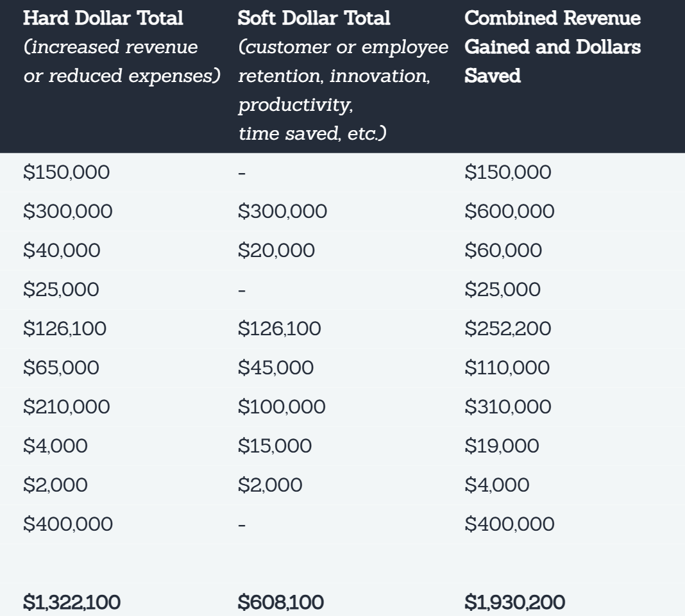Click the $15,000 soft dollar cell

(275, 446)
